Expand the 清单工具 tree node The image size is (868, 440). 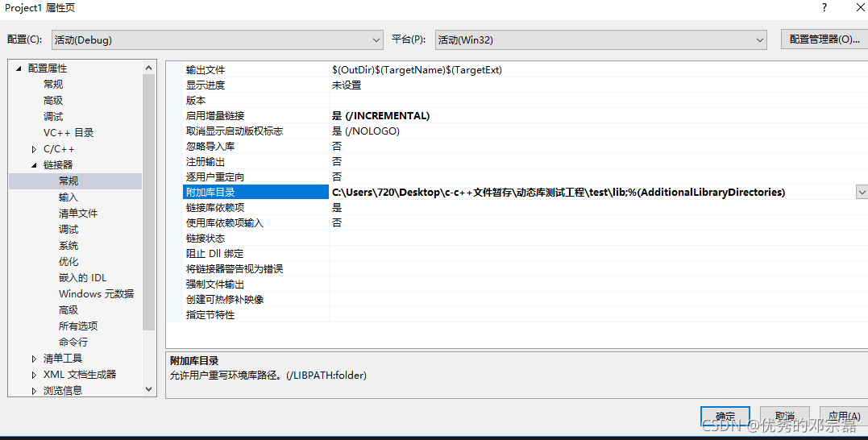[x=35, y=359]
